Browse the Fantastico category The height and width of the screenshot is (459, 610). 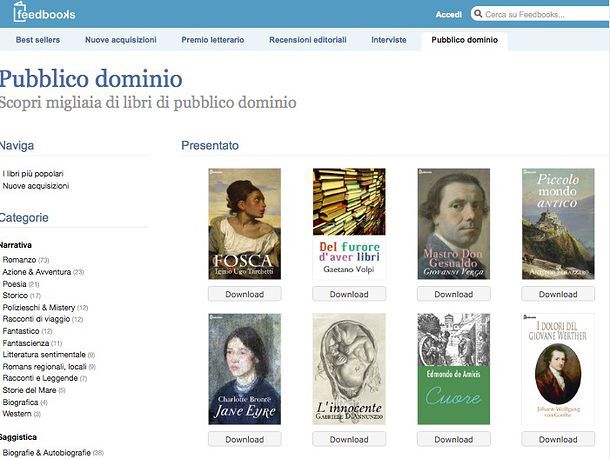pos(21,331)
